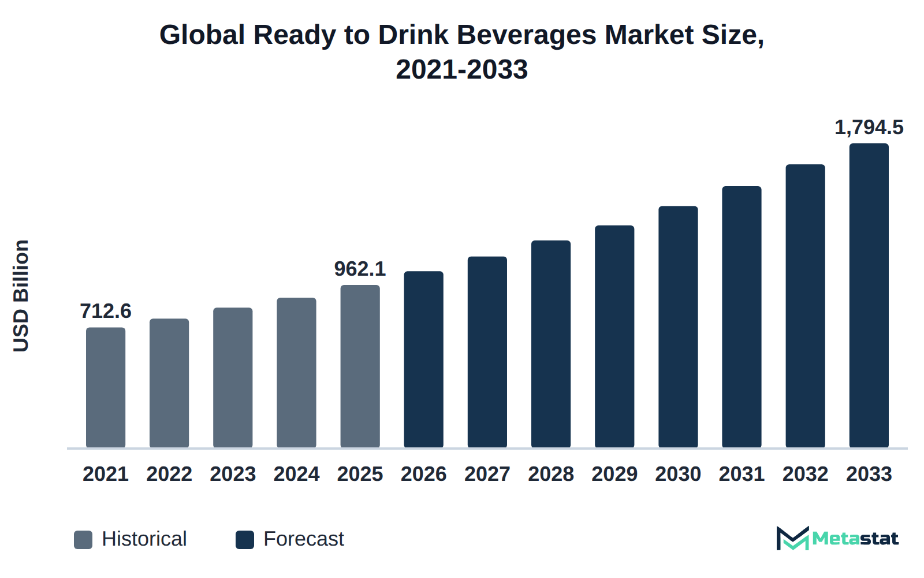The width and height of the screenshot is (924, 578).
Task: Select the "2025" year axis label
Action: (360, 474)
